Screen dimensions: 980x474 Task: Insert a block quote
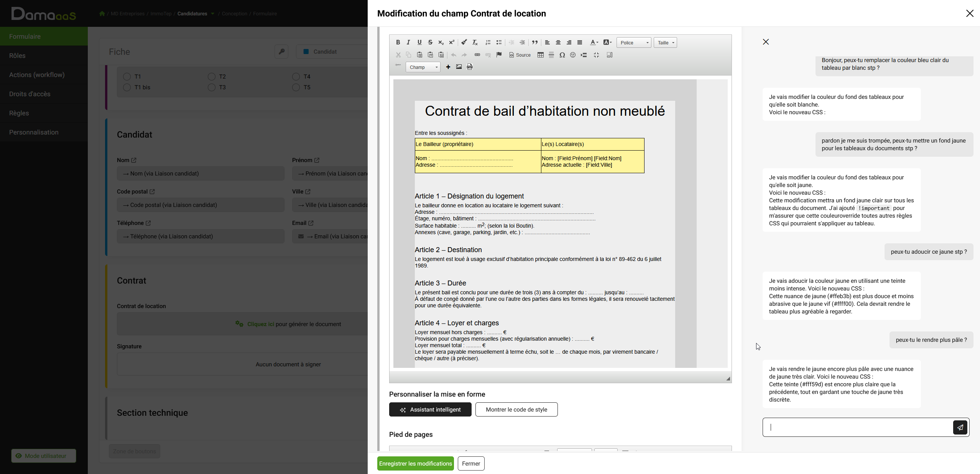coord(534,43)
